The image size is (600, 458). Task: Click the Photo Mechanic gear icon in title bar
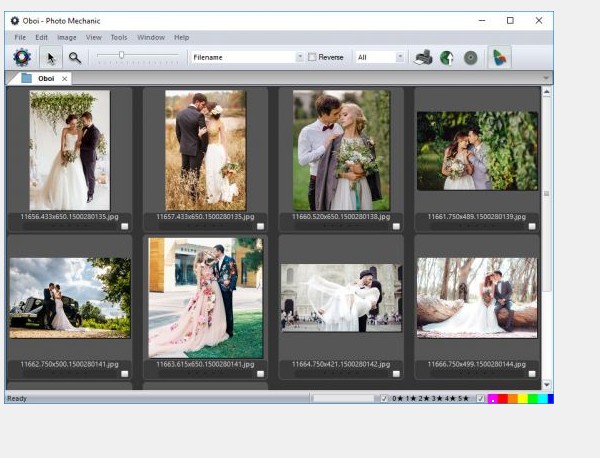click(x=15, y=21)
